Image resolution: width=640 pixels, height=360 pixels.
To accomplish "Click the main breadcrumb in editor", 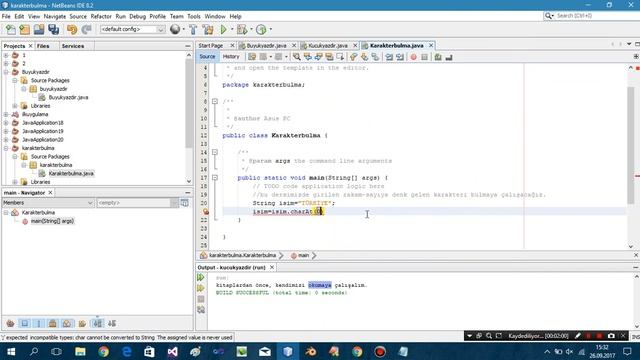I will [303, 256].
